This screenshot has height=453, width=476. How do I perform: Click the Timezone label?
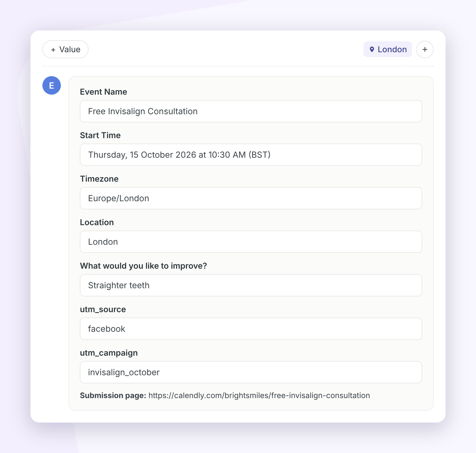click(x=99, y=179)
